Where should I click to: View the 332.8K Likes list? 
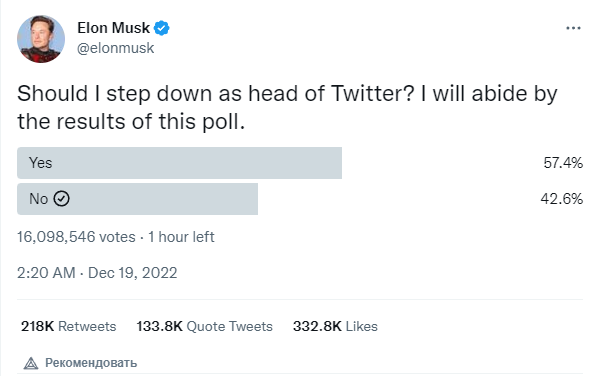pyautogui.click(x=335, y=327)
